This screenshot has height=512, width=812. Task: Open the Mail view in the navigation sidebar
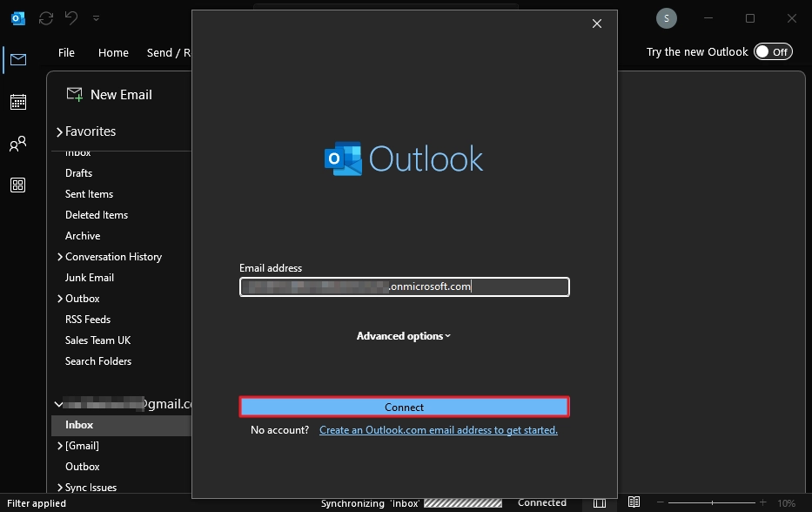point(18,59)
